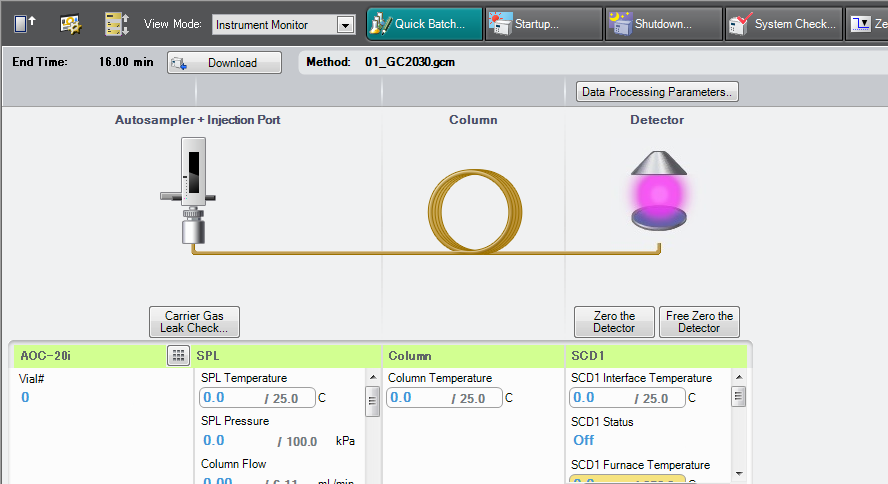Open the Startup toolbar option

point(543,24)
